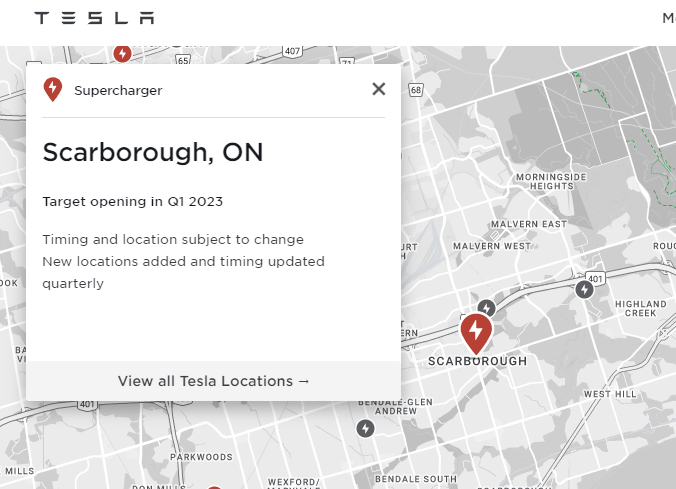Click the Scarborough, ON popup heading
676x489 pixels.
(153, 152)
